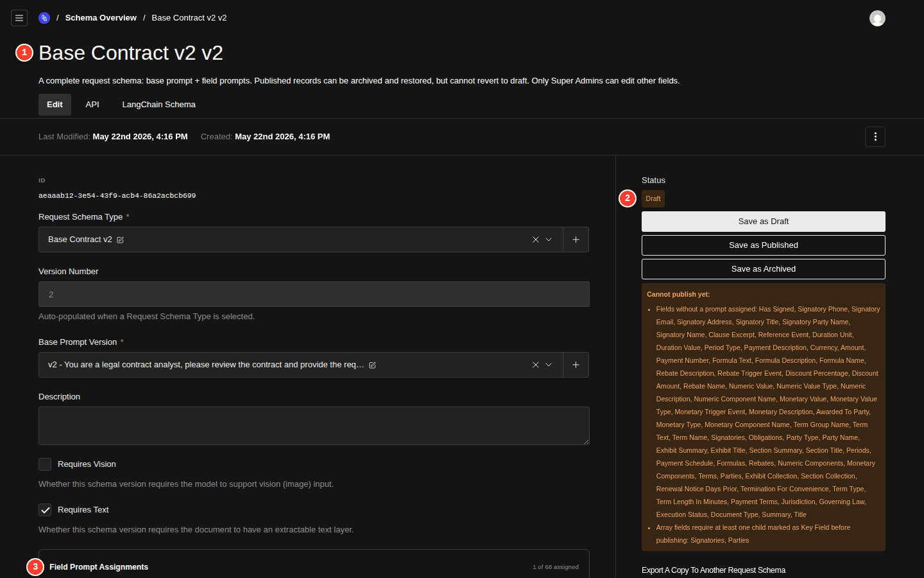This screenshot has width=924, height=578.
Task: Clear the Base Prompt Version selection
Action: click(x=536, y=365)
